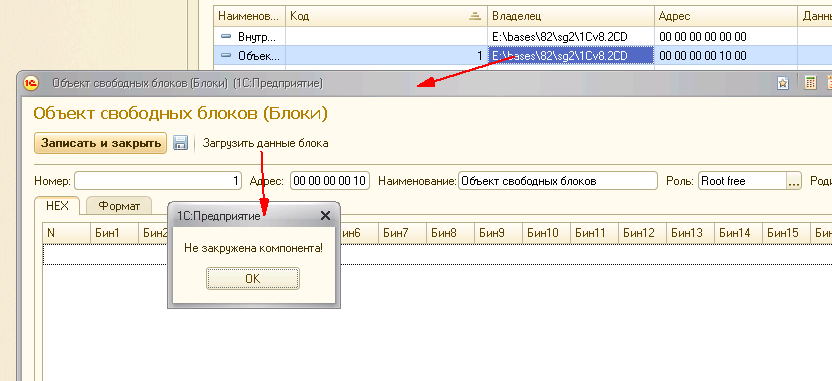Viewport: 832px width, 381px height.
Task: Click the Бин11 column header
Action: [x=594, y=232]
